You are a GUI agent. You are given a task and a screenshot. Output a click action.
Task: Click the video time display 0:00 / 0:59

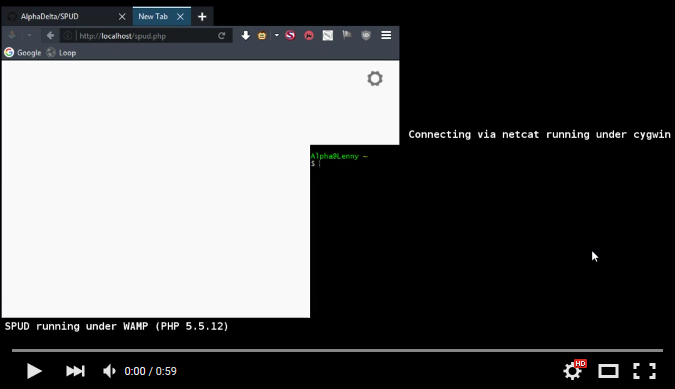pyautogui.click(x=150, y=371)
